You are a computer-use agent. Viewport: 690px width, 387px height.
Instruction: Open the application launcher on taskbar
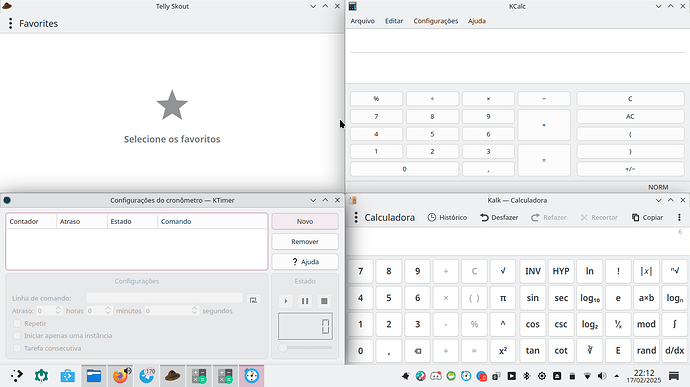[16, 376]
